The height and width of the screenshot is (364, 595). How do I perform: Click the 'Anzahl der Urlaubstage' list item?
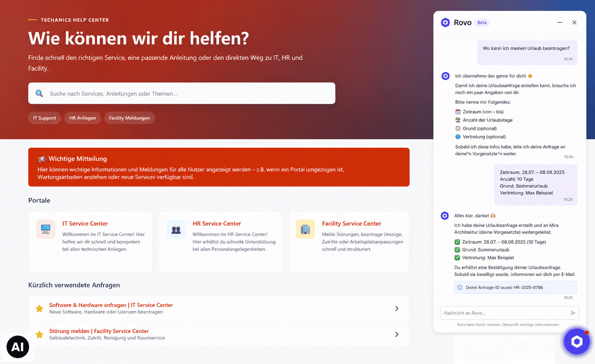484,120
